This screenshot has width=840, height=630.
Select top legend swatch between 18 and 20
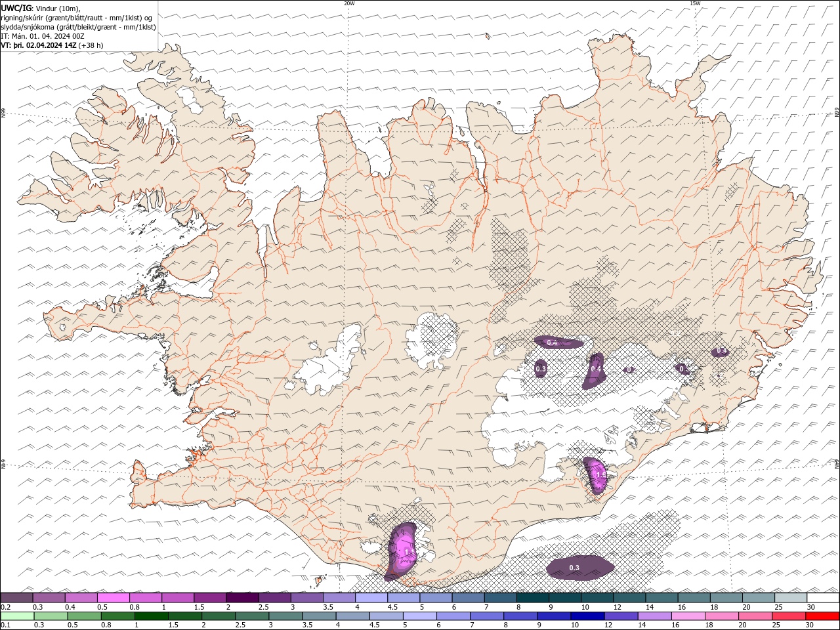725,598
